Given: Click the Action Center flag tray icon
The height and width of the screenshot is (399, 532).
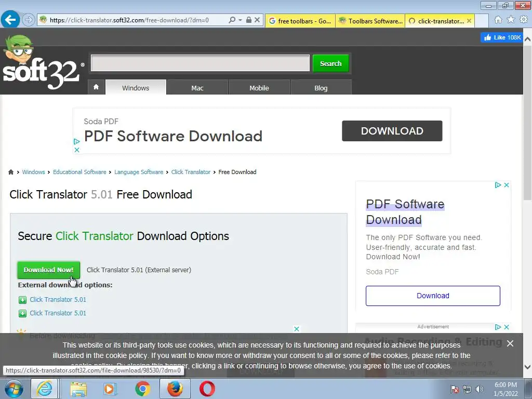Looking at the screenshot, I should pos(455,389).
